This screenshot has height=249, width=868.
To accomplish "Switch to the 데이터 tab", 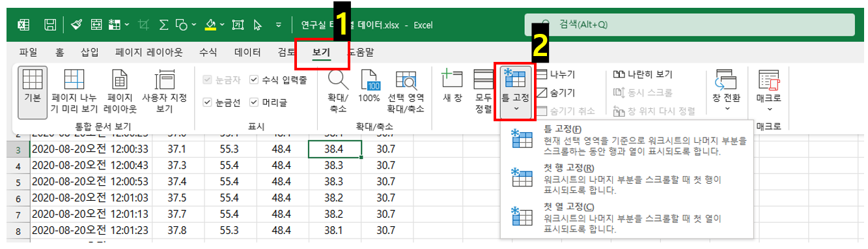I will 247,51.
